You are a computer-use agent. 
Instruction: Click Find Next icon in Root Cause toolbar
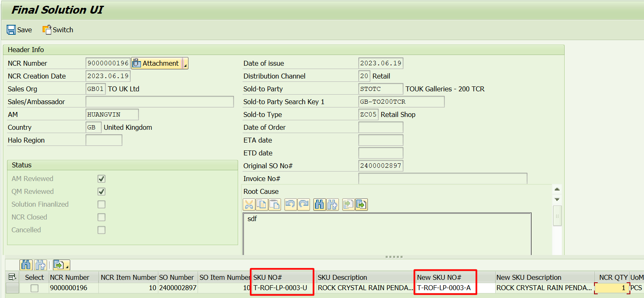tap(332, 204)
